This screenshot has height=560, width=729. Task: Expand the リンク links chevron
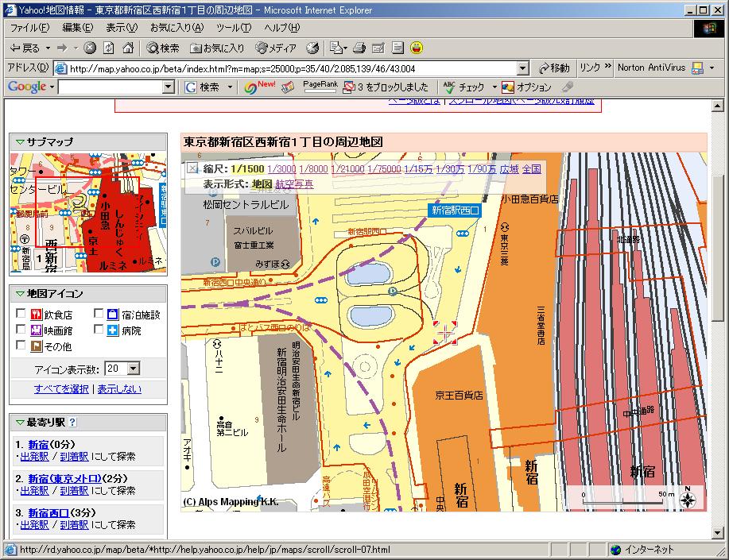(607, 67)
